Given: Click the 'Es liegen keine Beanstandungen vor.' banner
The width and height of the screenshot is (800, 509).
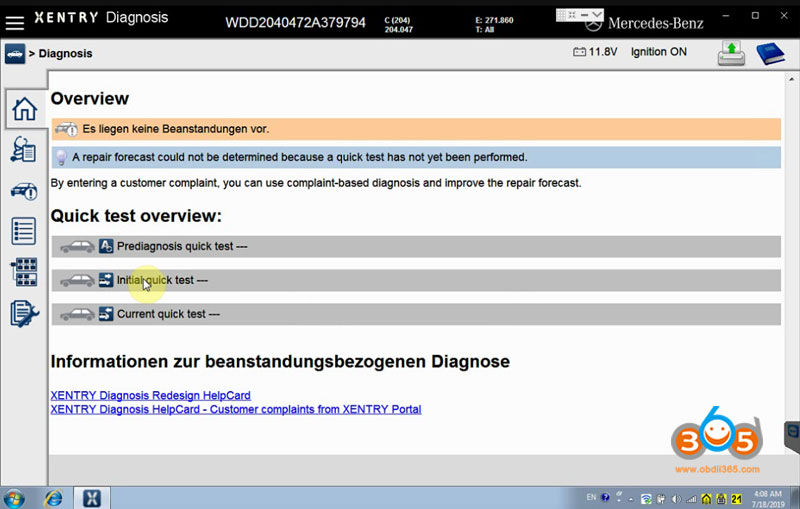Looking at the screenshot, I should pyautogui.click(x=416, y=129).
